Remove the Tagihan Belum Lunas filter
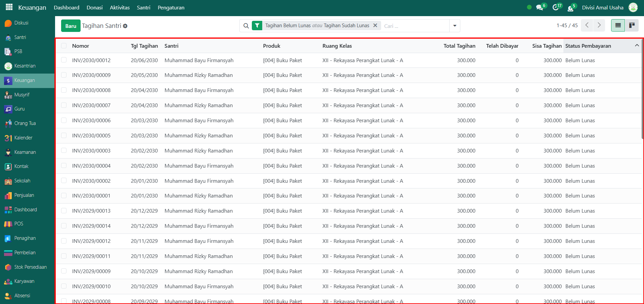 tap(375, 26)
